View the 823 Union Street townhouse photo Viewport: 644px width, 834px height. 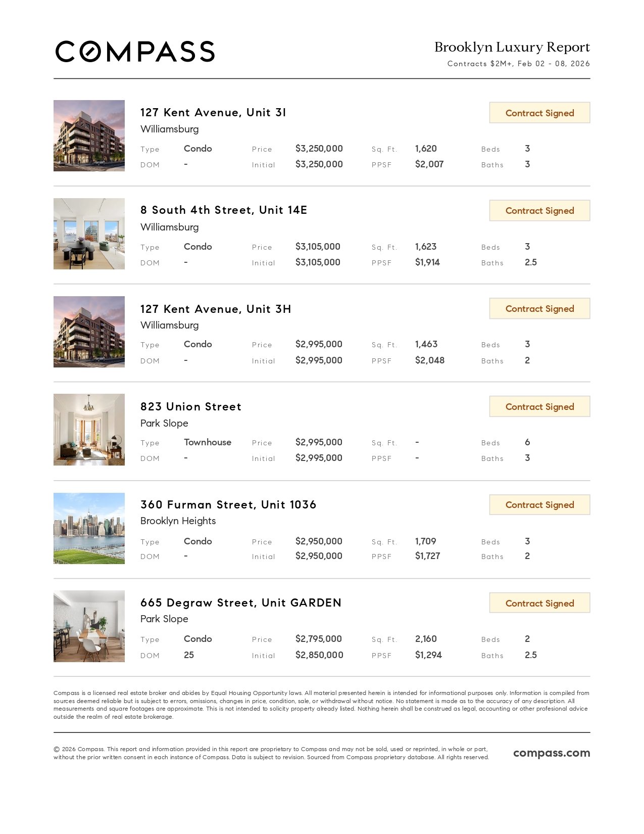(89, 430)
